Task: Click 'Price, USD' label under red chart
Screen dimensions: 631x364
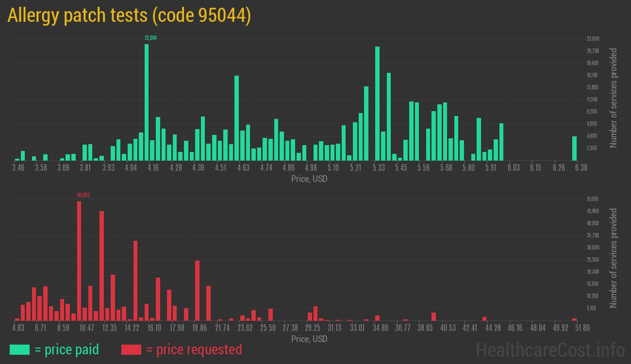Action: tap(309, 339)
